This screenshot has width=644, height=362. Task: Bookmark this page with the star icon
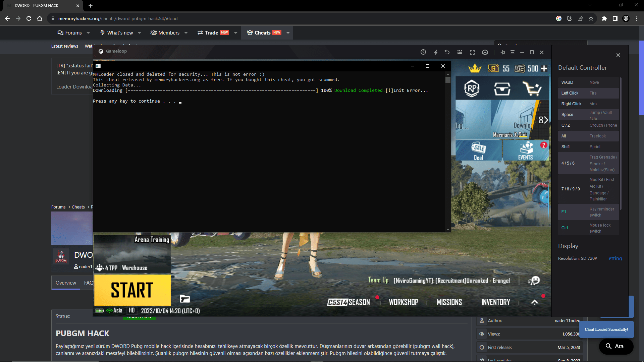[x=591, y=18]
